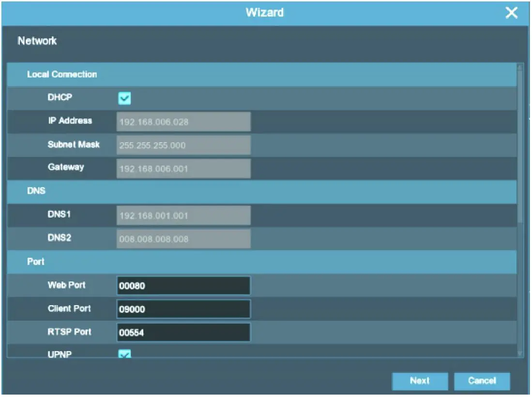Click the Next button

(x=419, y=381)
